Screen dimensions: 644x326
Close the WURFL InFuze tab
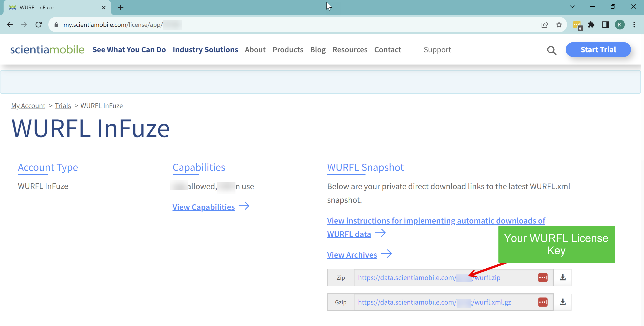point(104,8)
